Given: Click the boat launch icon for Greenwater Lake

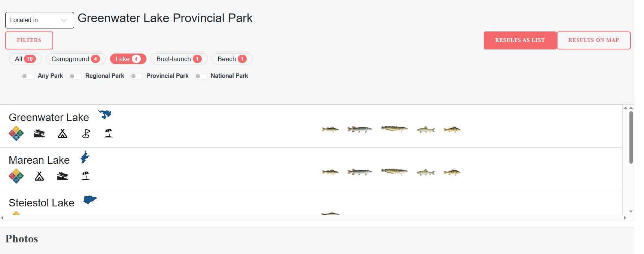Looking at the screenshot, I should pos(39,133).
